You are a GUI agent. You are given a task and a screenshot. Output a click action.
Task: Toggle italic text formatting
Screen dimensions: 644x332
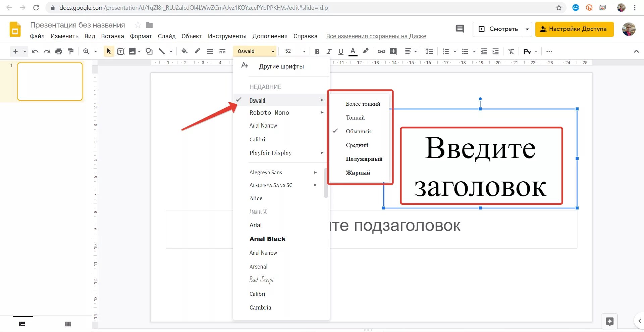click(329, 51)
